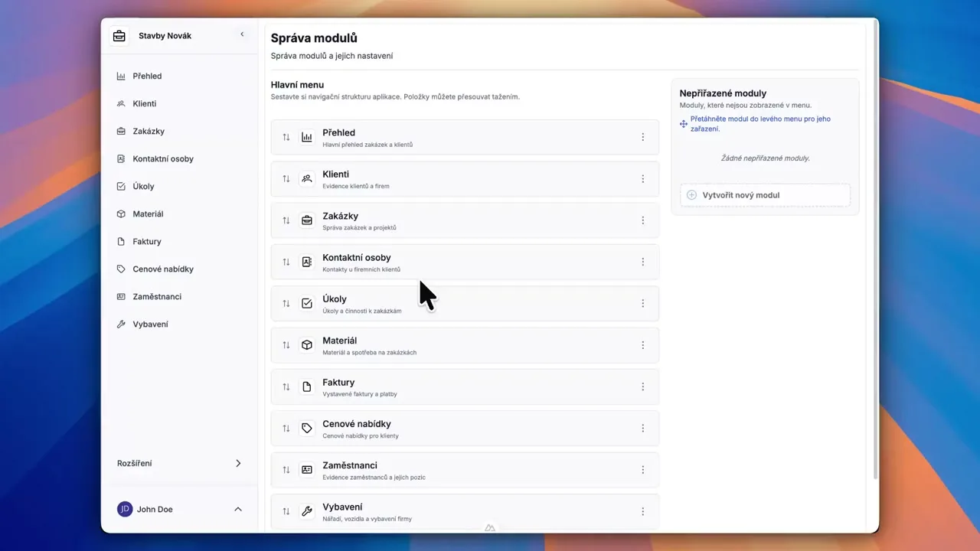Click the Kontaktní osoby module card in the list
The width and height of the screenshot is (980, 551).
pyautogui.click(x=465, y=262)
